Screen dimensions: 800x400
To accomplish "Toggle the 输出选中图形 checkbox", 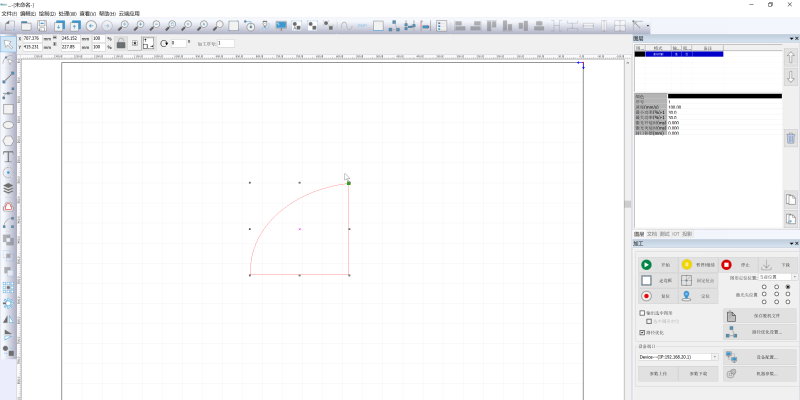I will coord(642,313).
